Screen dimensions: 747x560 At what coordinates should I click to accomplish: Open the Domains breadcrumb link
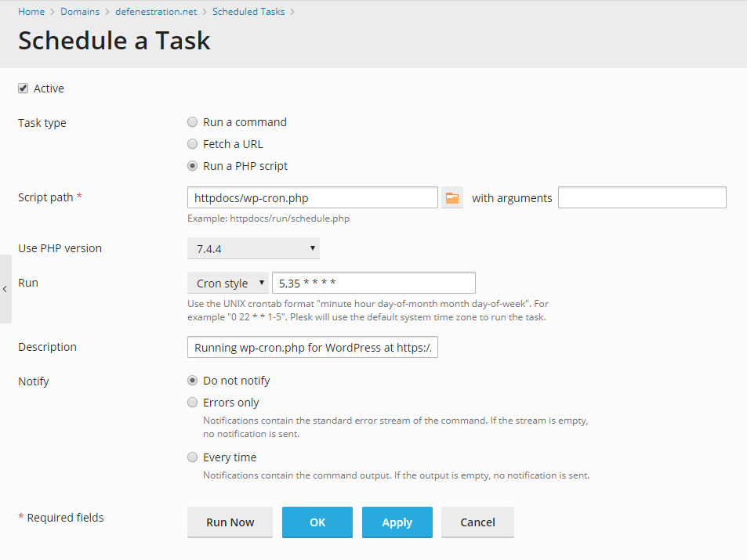[80, 12]
